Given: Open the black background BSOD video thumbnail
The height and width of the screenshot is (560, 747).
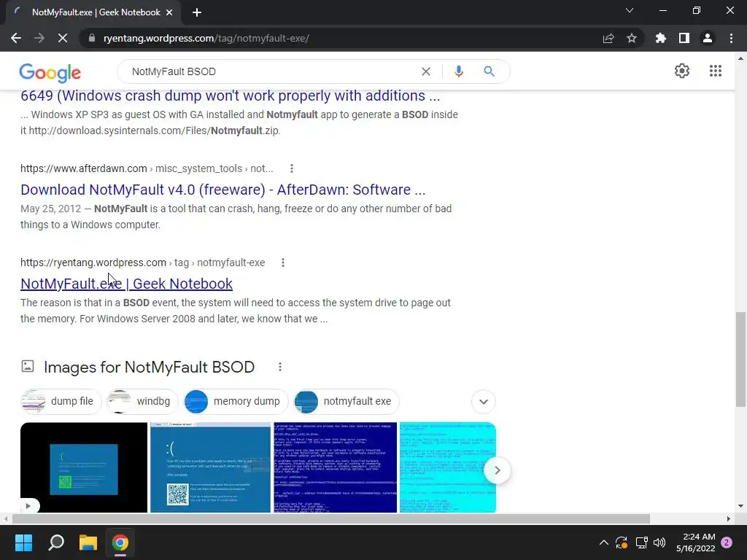Looking at the screenshot, I should (x=84, y=467).
